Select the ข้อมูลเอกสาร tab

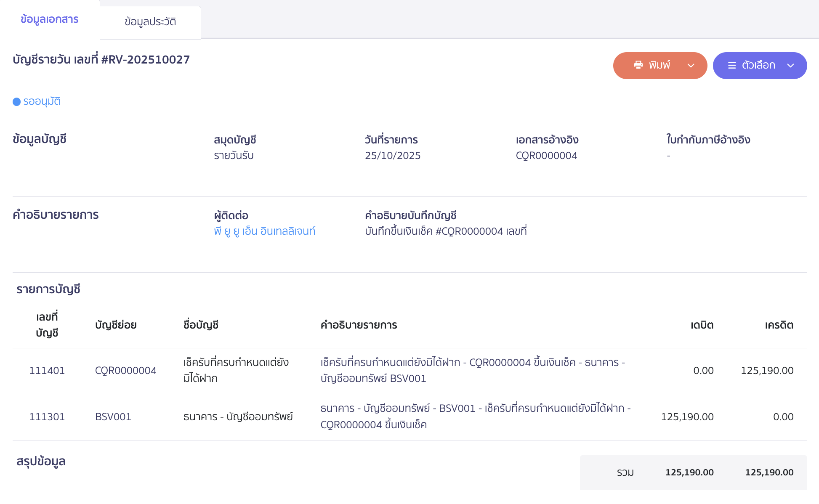pyautogui.click(x=49, y=19)
